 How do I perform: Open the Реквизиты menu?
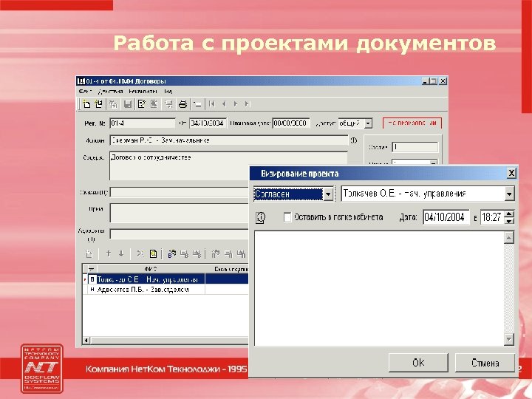click(143, 92)
